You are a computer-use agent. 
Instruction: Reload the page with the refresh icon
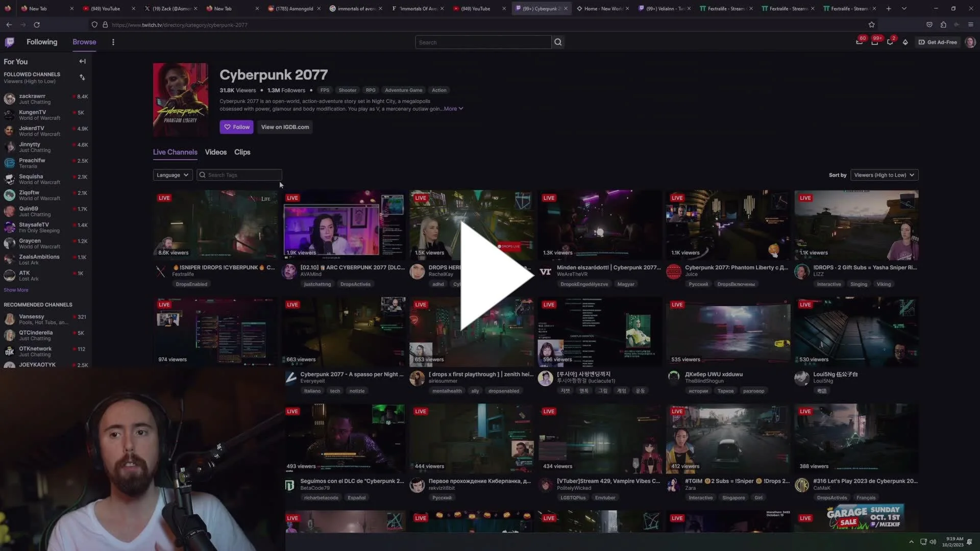pyautogui.click(x=37, y=24)
